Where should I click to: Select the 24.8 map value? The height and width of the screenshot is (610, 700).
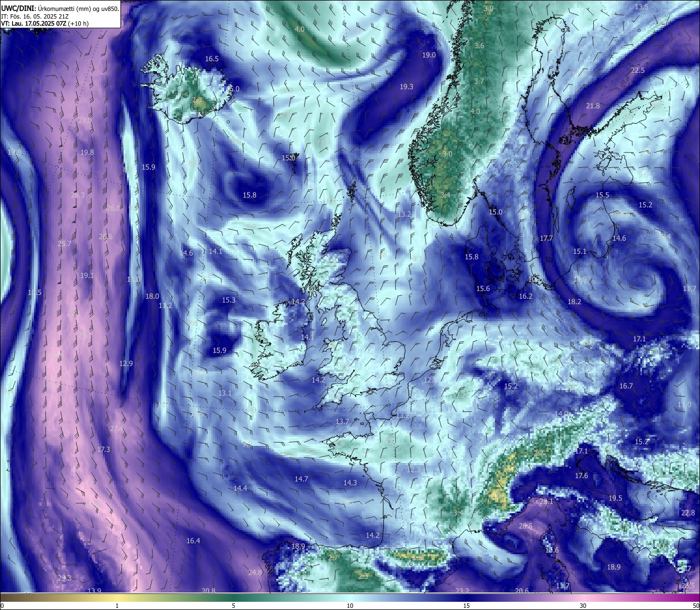(x=255, y=572)
